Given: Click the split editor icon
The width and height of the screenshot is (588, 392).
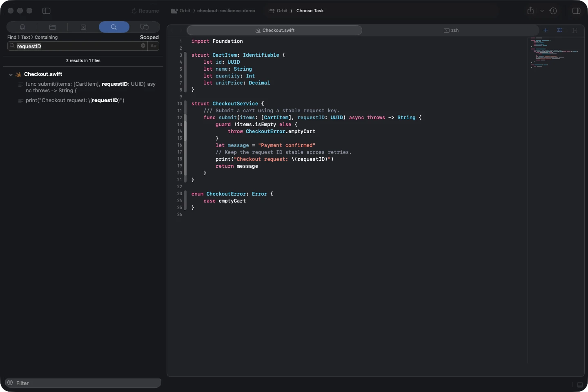Looking at the screenshot, I should (574, 30).
